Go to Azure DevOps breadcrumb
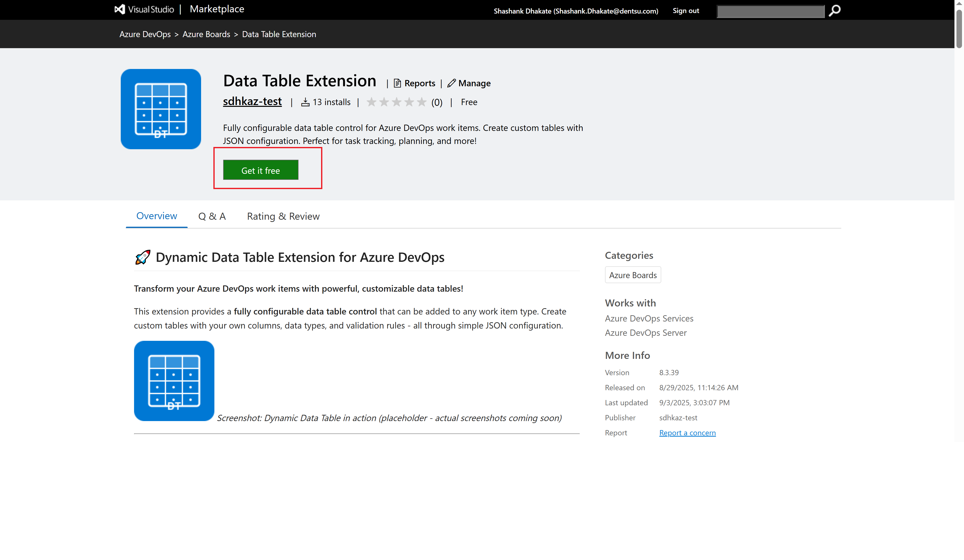 click(x=145, y=34)
